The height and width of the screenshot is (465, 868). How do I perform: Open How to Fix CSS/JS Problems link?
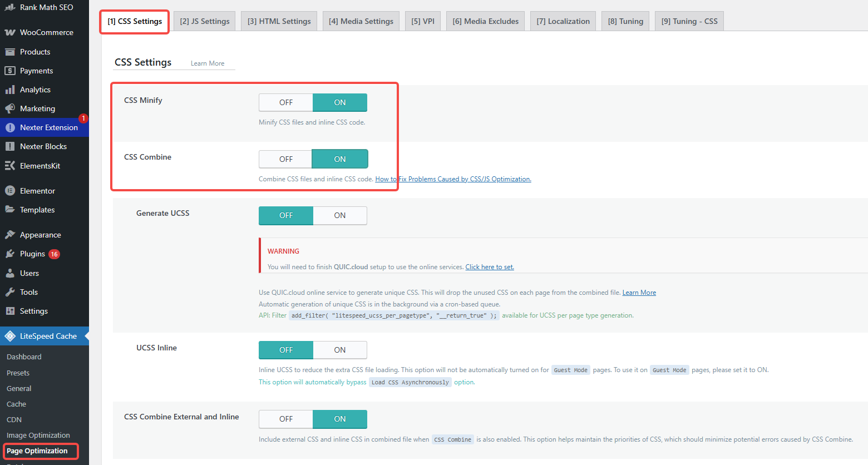pos(453,179)
